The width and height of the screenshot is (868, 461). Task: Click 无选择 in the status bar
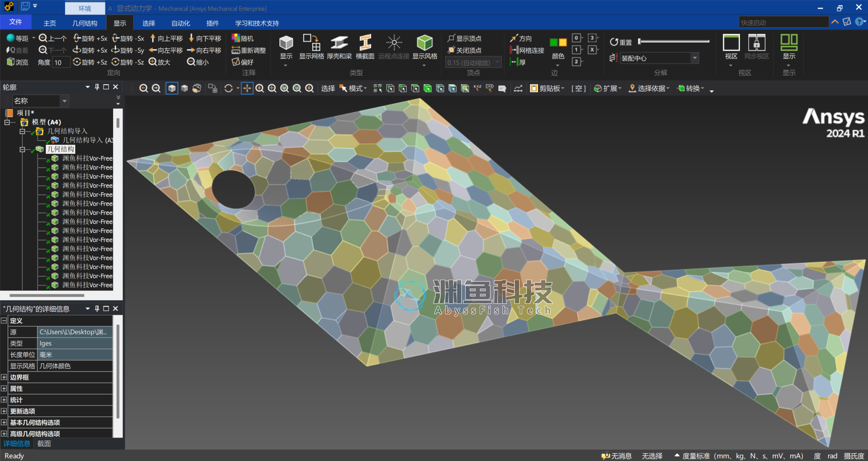(652, 456)
